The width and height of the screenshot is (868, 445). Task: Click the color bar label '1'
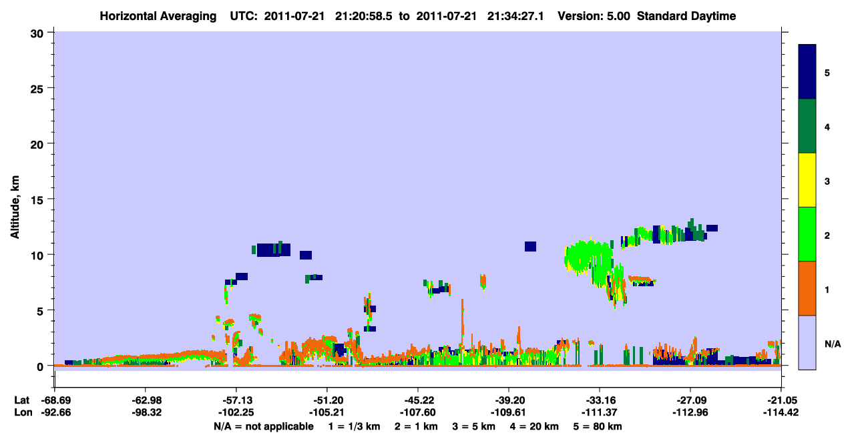(x=827, y=290)
